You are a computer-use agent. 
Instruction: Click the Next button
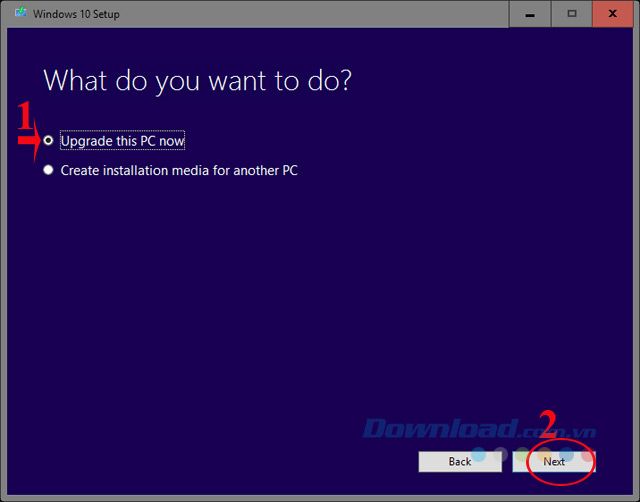tap(554, 462)
